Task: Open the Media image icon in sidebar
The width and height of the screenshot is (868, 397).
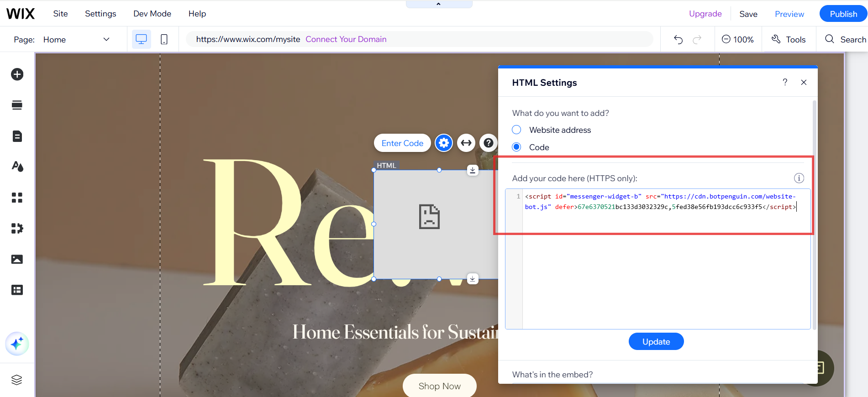Action: coord(17,259)
